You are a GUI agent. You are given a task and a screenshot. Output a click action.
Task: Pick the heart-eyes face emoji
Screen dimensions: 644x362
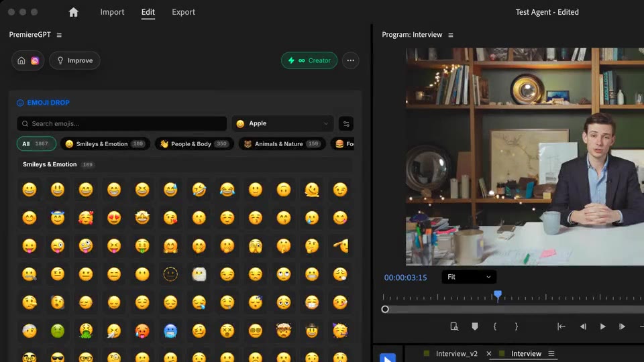(114, 217)
